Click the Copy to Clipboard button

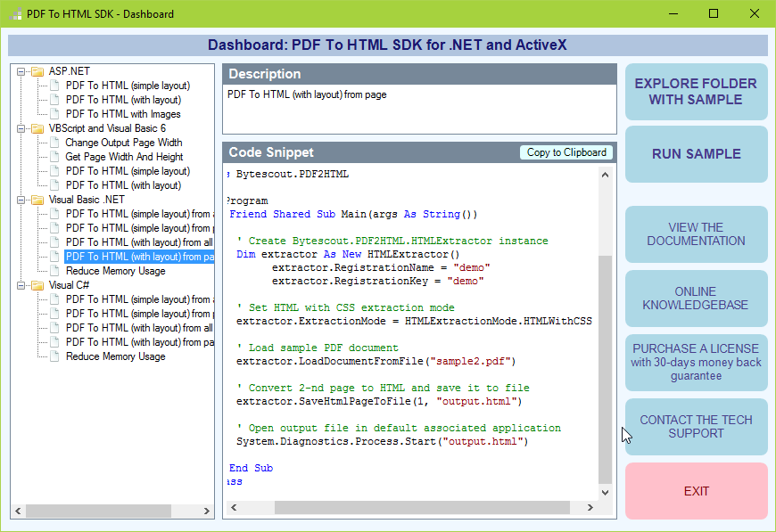click(x=565, y=151)
